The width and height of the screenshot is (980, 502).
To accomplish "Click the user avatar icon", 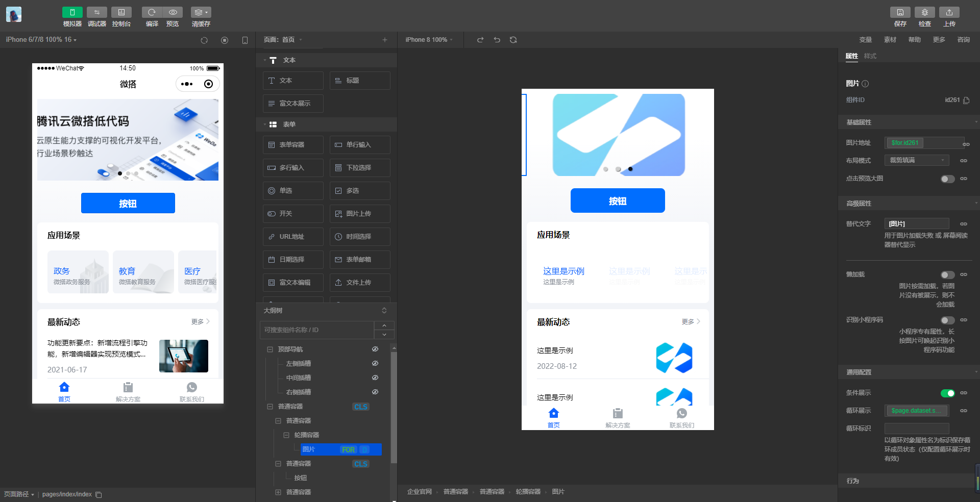I will pos(14,14).
